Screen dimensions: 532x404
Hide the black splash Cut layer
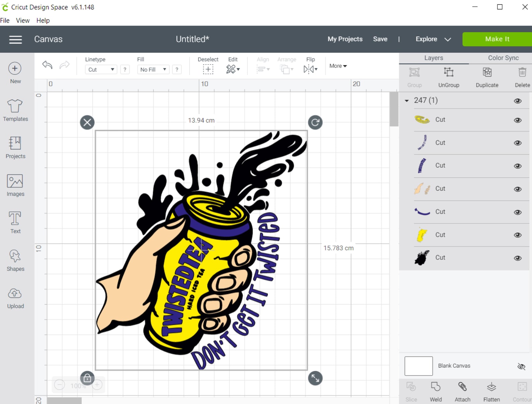(x=518, y=258)
